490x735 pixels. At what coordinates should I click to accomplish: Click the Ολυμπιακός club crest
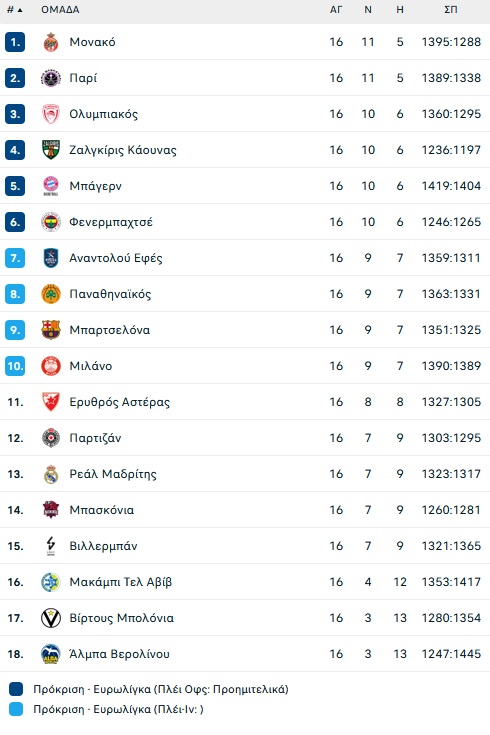click(51, 114)
